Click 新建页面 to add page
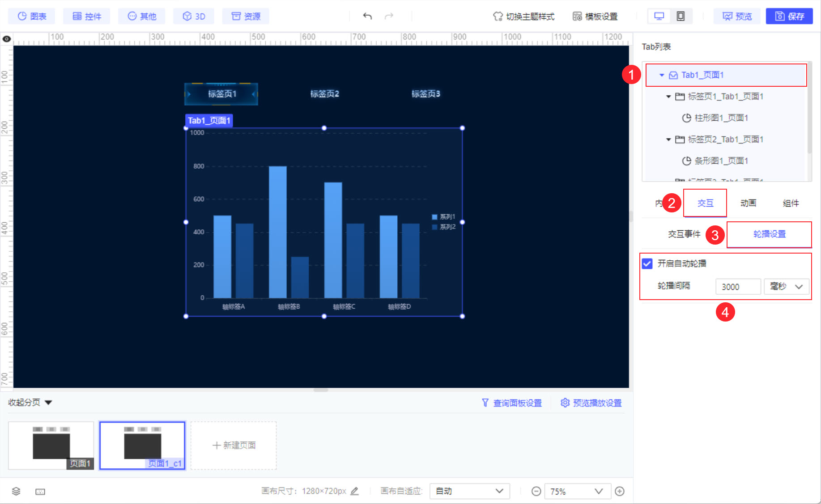Screen dimensions: 821x504 pos(234,445)
